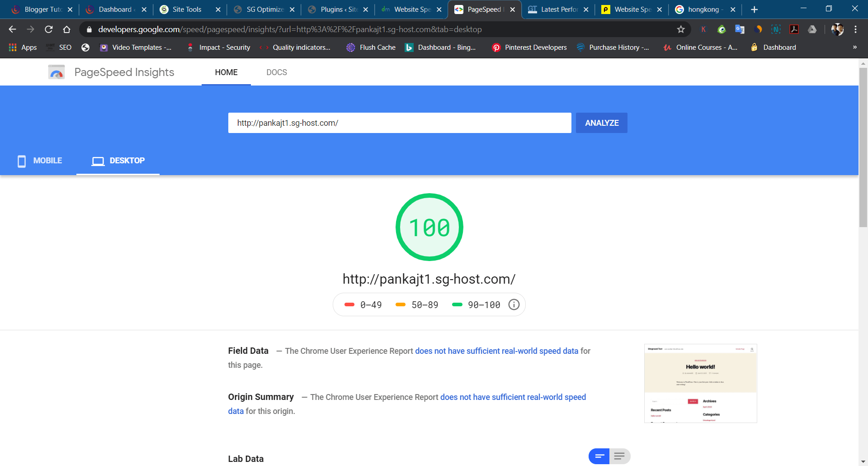The height and width of the screenshot is (466, 868).
Task: Open the Google Translate extension
Action: coord(740,29)
